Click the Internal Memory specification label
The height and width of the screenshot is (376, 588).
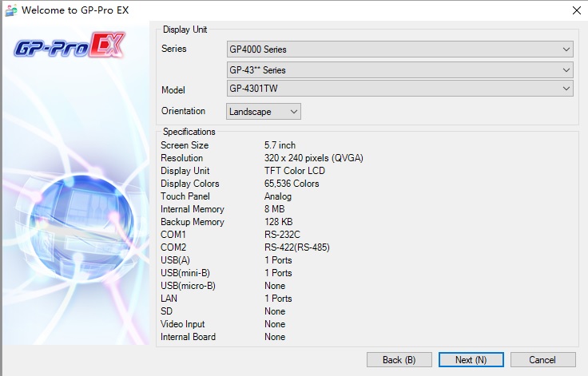(192, 209)
